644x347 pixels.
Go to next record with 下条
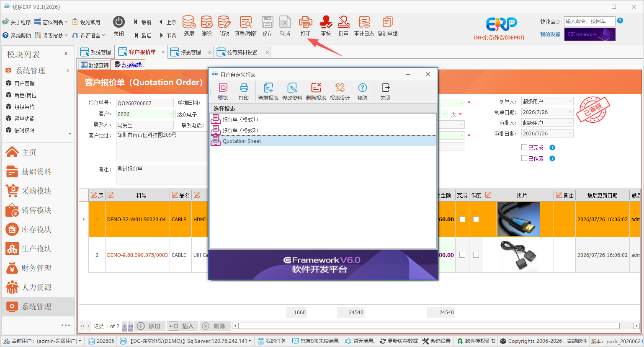[x=167, y=36]
